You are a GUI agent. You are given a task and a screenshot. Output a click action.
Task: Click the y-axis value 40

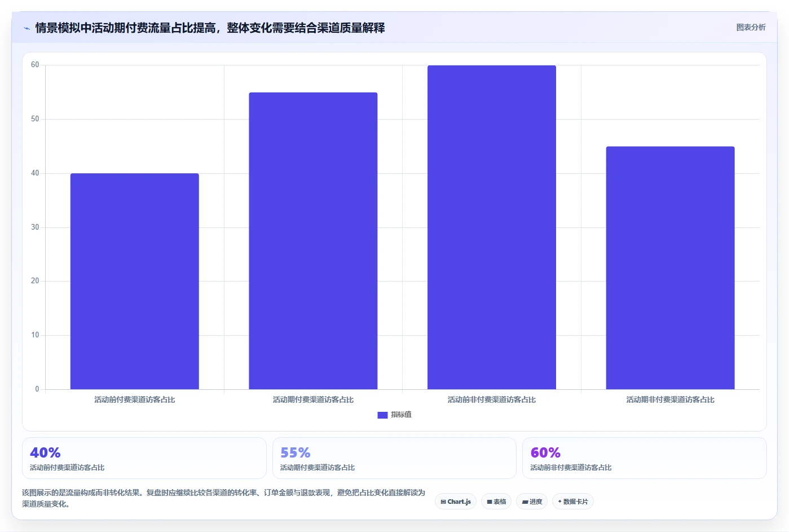click(x=35, y=173)
